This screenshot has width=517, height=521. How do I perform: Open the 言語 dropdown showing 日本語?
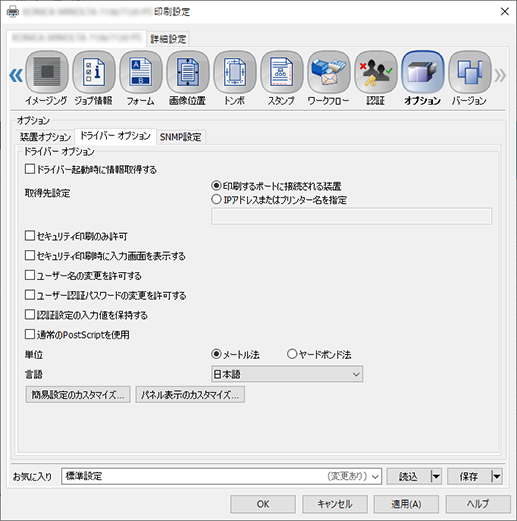pyautogui.click(x=287, y=374)
